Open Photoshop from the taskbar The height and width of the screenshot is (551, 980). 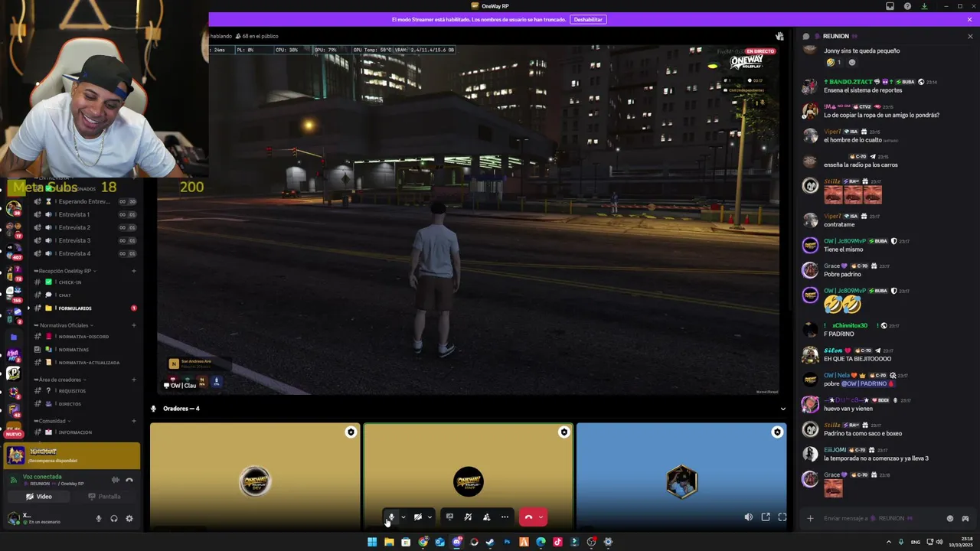click(x=507, y=542)
